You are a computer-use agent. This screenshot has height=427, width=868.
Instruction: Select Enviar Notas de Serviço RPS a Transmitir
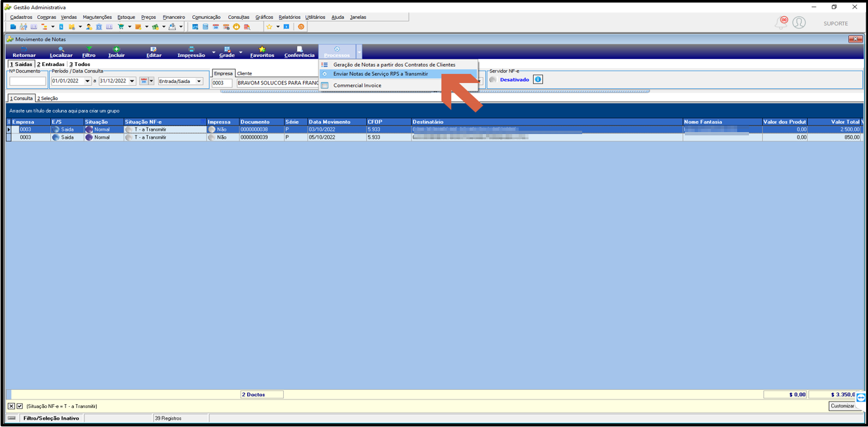(398, 74)
